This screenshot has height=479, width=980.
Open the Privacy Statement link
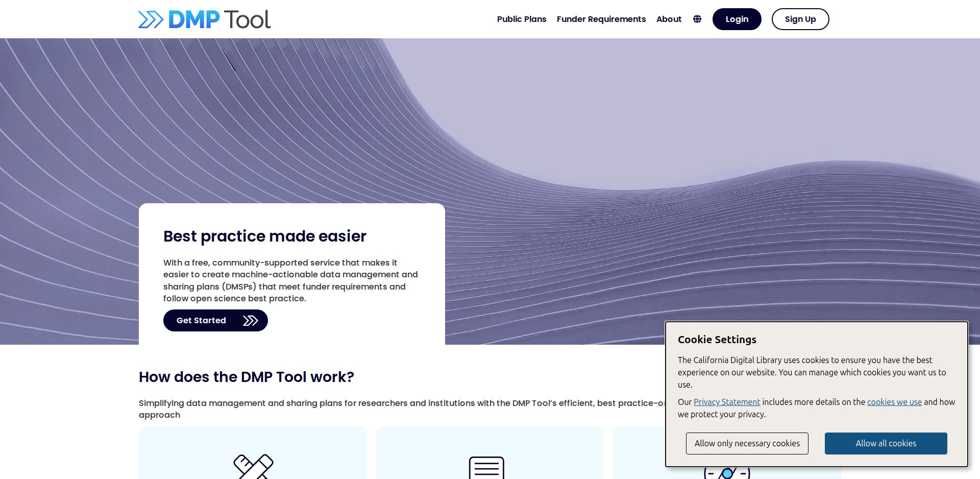click(x=727, y=402)
